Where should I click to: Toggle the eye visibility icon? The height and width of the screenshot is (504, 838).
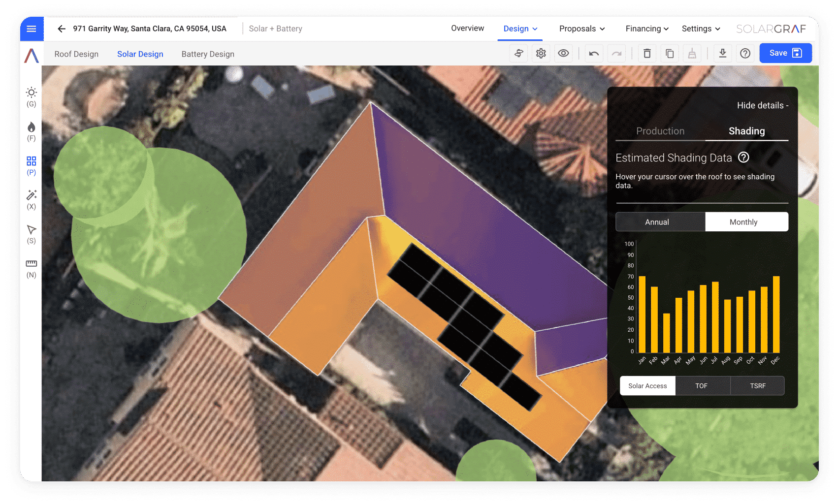coord(564,53)
